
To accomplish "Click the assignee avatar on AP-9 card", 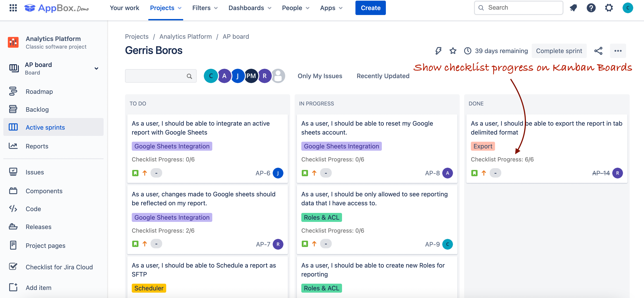I will click(x=448, y=244).
